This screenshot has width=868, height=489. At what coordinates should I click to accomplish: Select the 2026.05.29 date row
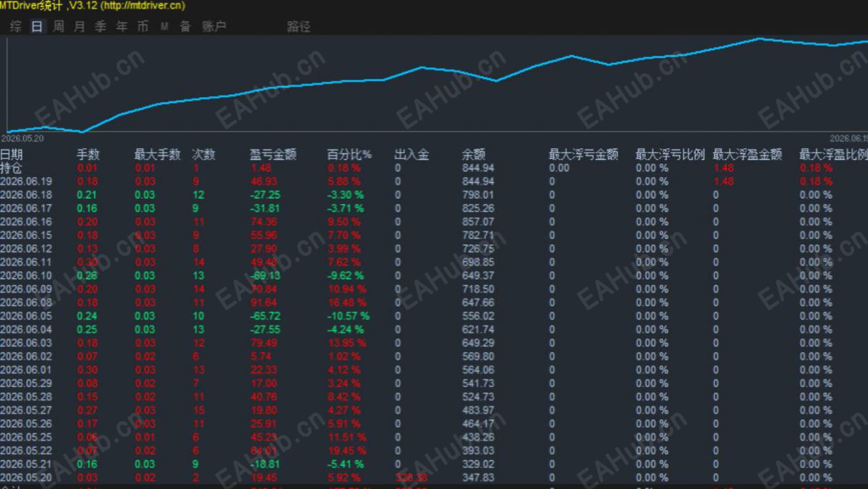(26, 383)
